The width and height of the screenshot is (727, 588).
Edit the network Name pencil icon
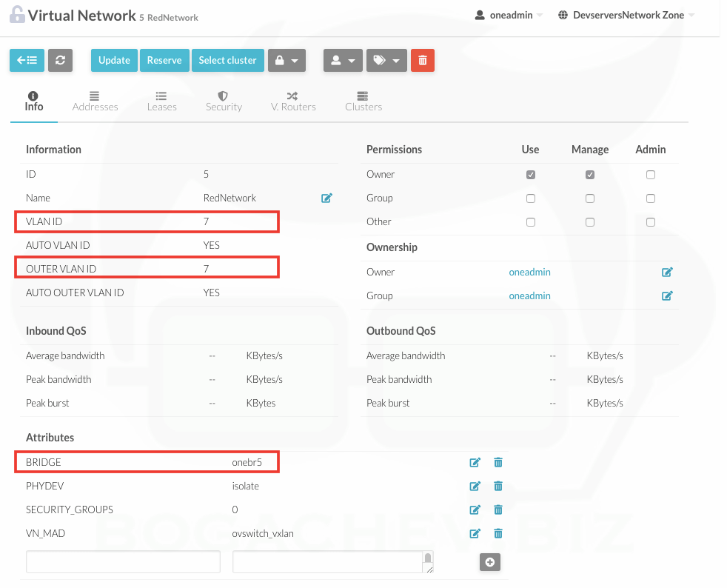pyautogui.click(x=326, y=198)
